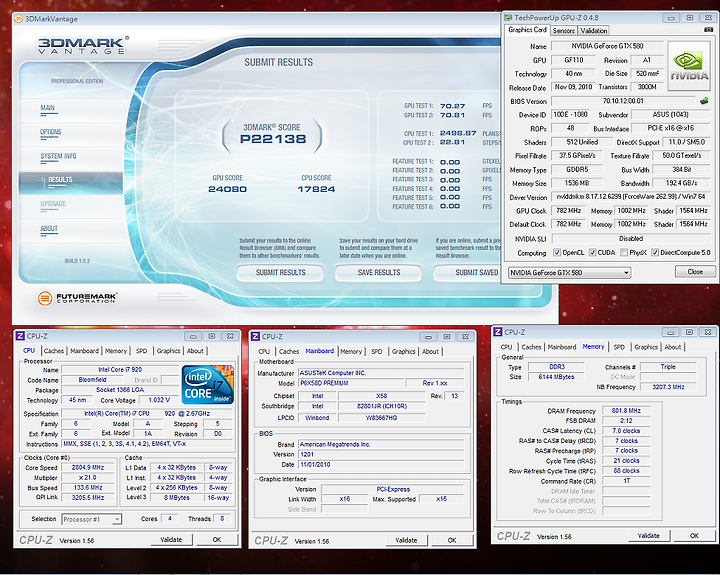This screenshot has width=720, height=575.
Task: Click the Intel Core i7 logo in CPU-Z
Action: [x=208, y=385]
